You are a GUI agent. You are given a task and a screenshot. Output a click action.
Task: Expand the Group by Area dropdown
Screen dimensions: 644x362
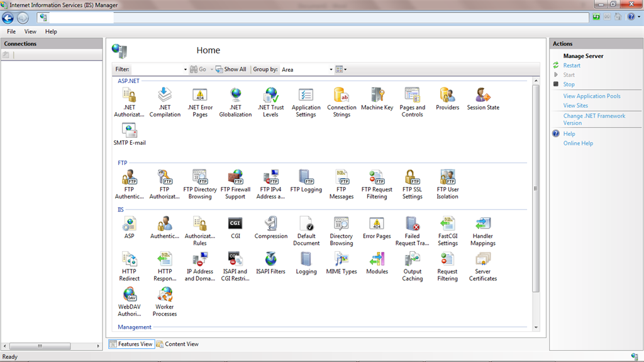tap(331, 69)
